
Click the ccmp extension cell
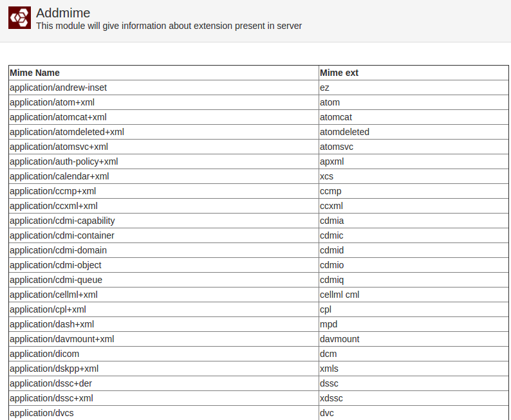tap(414, 191)
